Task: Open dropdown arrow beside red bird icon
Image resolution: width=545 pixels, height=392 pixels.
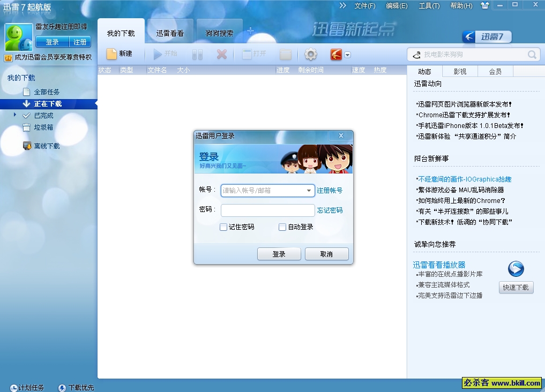Action: coord(348,55)
